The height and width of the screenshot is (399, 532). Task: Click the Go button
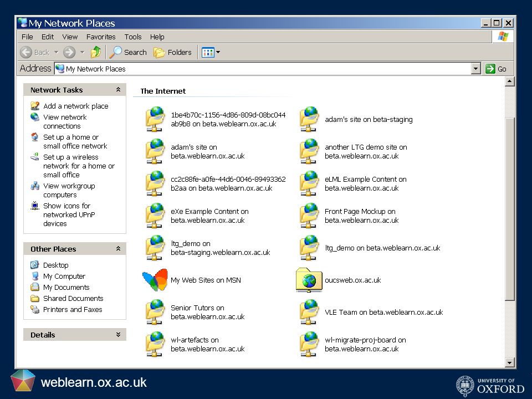point(497,69)
